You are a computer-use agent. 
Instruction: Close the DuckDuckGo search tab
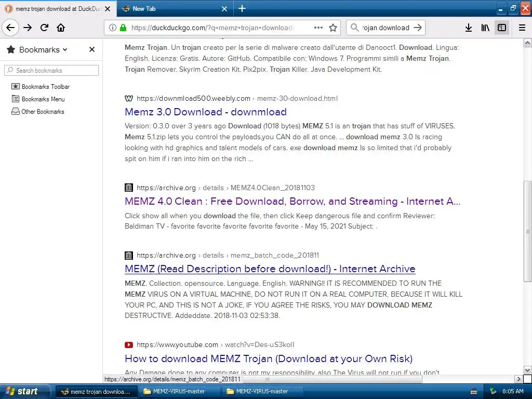click(108, 9)
